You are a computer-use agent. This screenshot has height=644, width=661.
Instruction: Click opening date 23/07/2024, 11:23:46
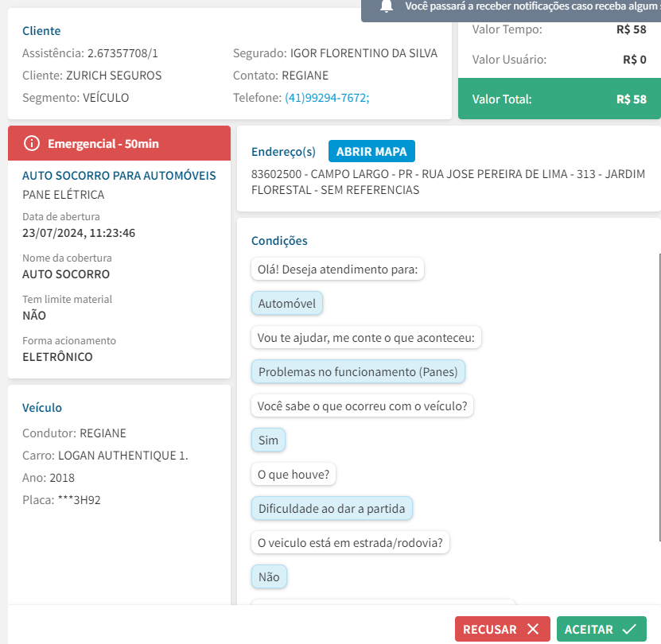[79, 233]
